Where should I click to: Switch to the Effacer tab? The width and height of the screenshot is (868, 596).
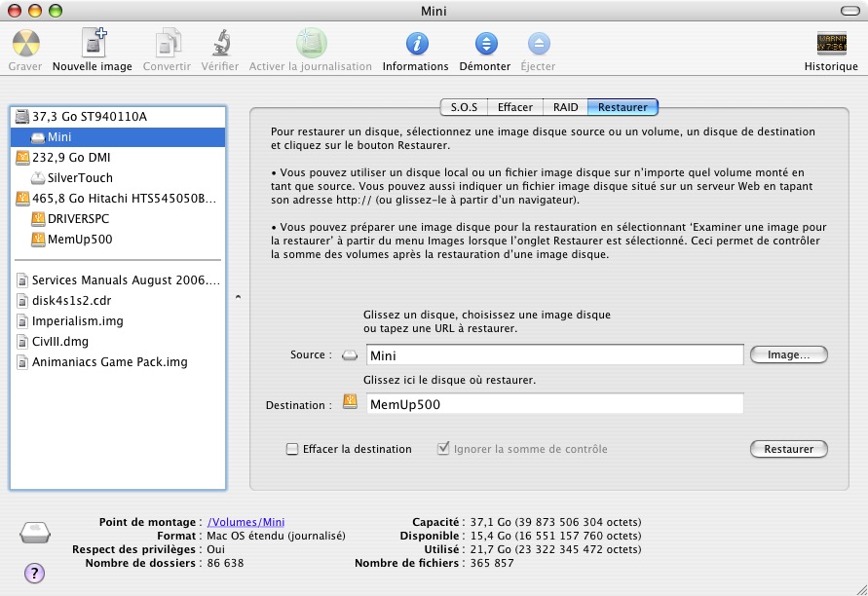(x=514, y=107)
